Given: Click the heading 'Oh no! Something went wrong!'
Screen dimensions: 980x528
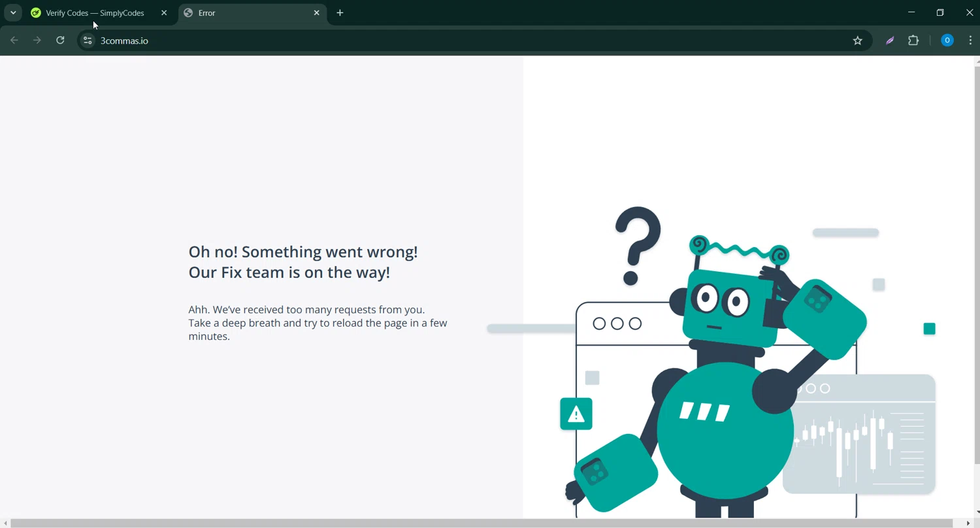Looking at the screenshot, I should 303,252.
